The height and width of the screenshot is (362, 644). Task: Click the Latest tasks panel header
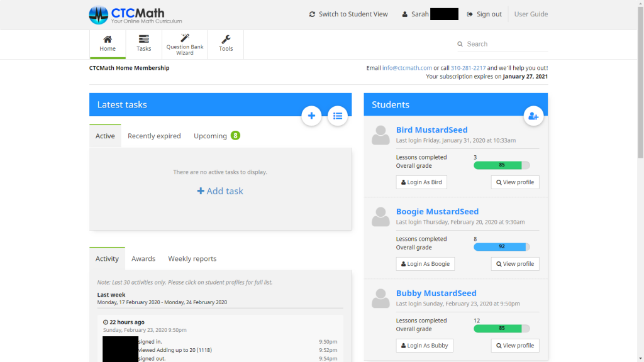[221, 104]
